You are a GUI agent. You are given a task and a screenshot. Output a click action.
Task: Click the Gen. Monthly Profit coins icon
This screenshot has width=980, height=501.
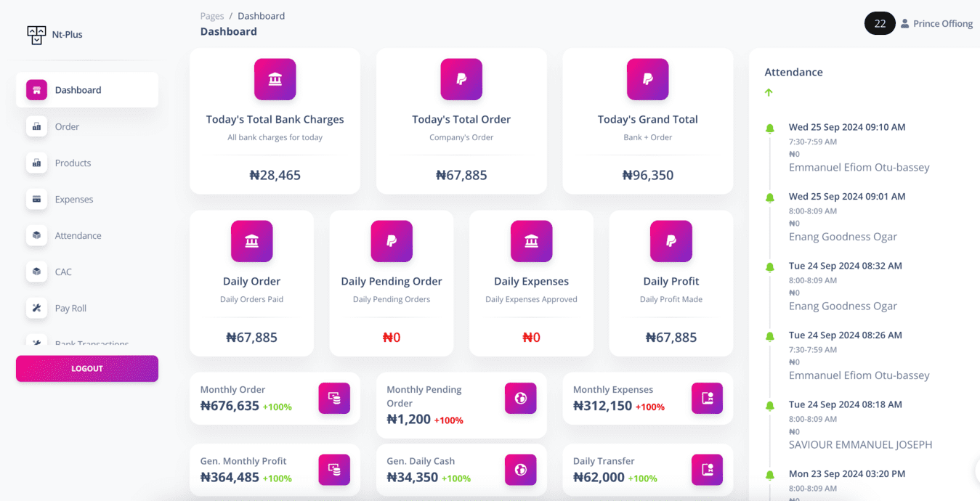pos(334,470)
